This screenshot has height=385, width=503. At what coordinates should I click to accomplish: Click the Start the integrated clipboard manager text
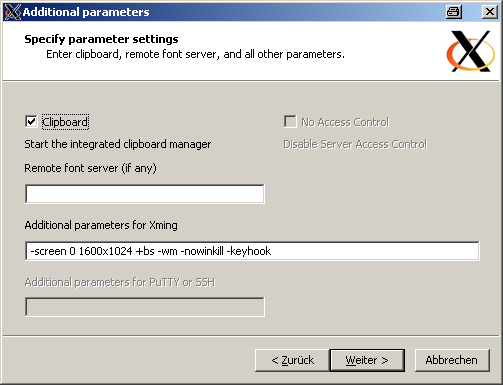click(x=118, y=144)
